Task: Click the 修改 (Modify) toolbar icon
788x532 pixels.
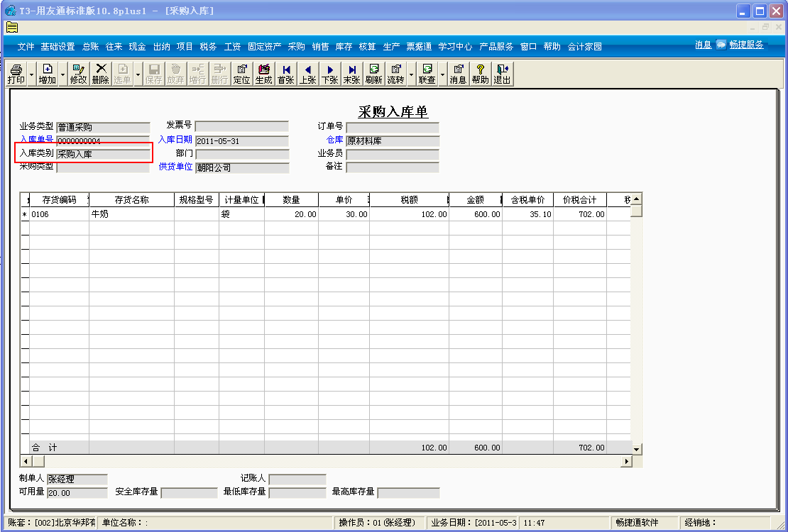Action: [x=78, y=74]
